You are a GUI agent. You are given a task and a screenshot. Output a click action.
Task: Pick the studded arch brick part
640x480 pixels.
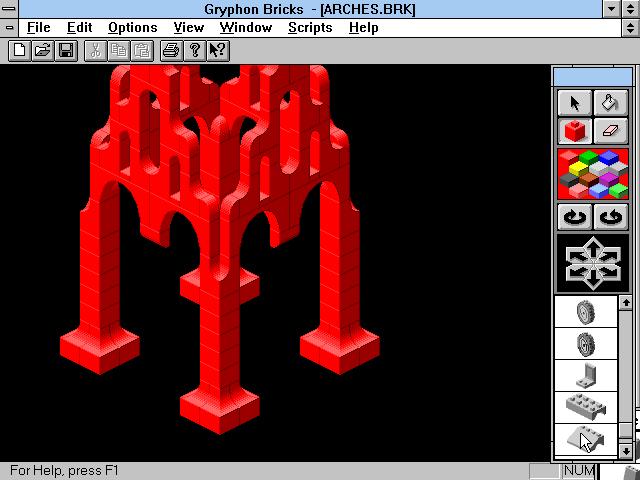(x=586, y=407)
